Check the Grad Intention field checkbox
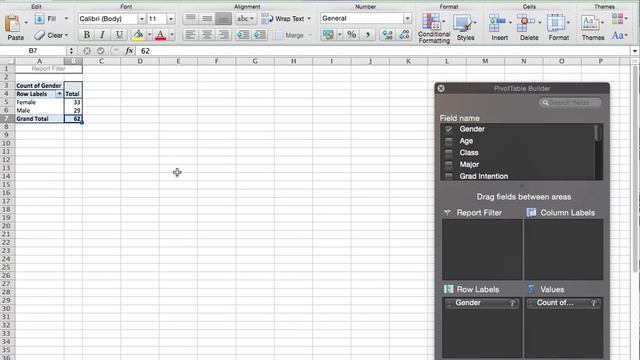 pos(449,176)
